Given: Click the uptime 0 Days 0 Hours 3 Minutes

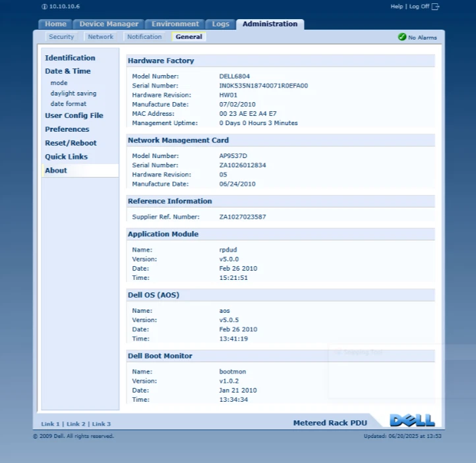Looking at the screenshot, I should click(258, 123).
